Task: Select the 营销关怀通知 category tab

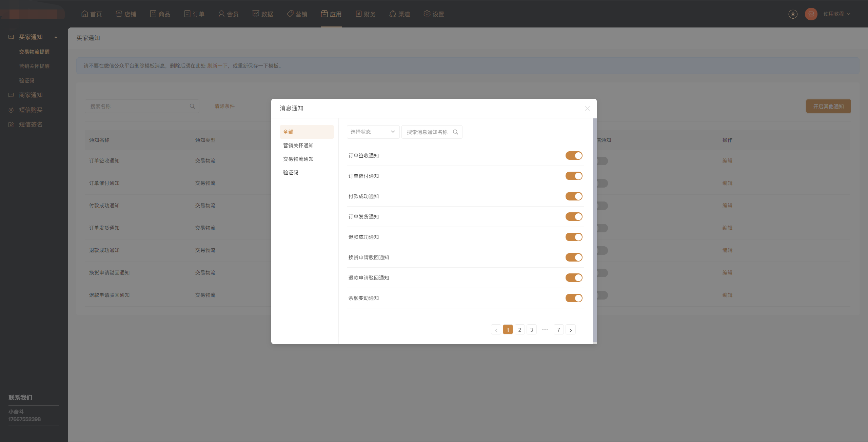Action: pos(298,146)
